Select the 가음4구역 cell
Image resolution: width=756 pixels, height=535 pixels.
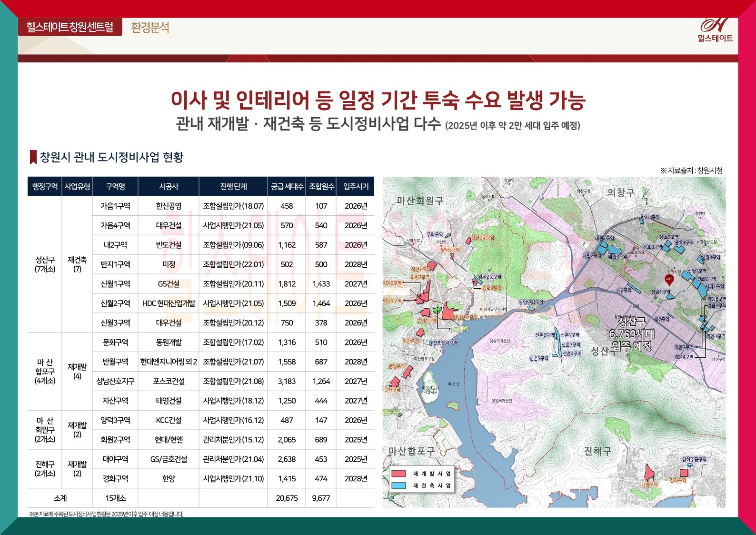click(x=115, y=225)
